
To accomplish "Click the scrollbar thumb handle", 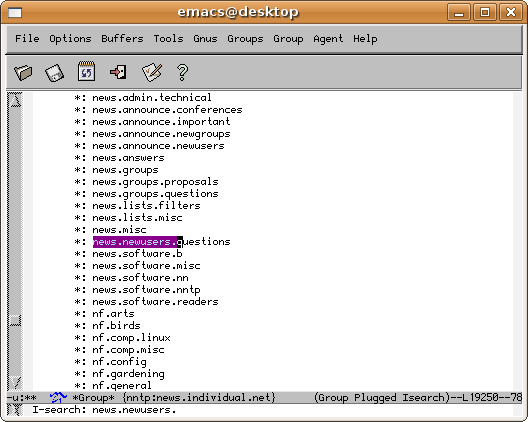I will [x=14, y=320].
